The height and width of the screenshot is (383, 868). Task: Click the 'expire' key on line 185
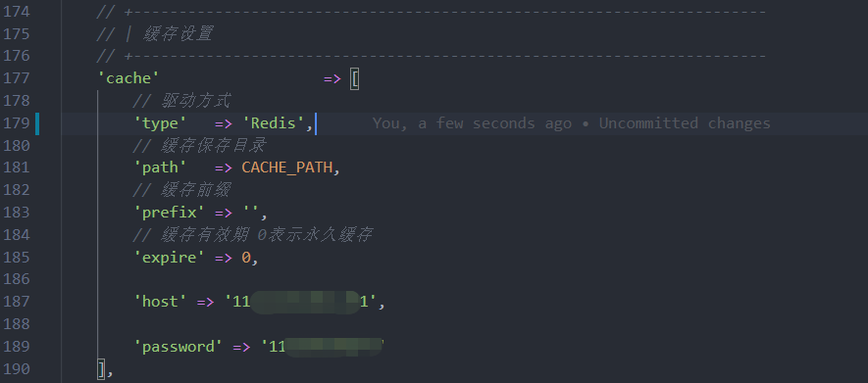pyautogui.click(x=166, y=258)
